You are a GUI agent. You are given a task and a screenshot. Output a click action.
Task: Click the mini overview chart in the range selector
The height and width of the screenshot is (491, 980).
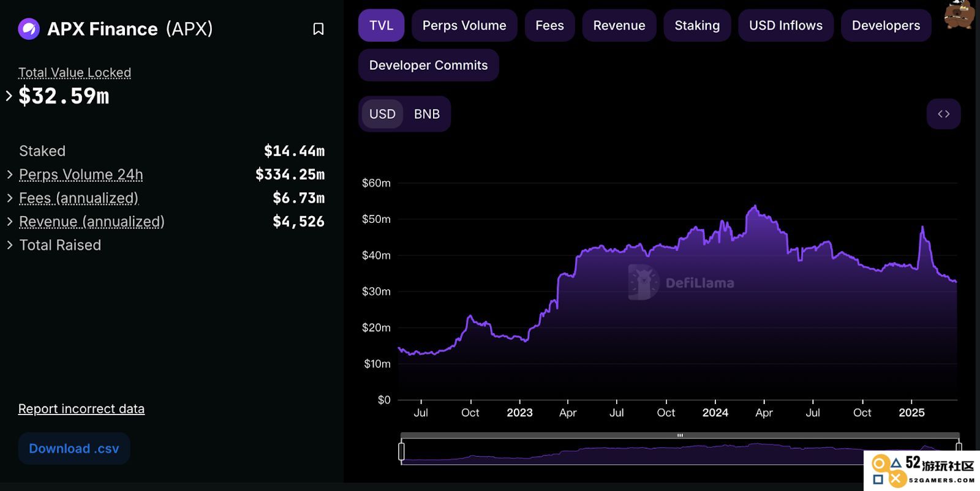coord(680,453)
